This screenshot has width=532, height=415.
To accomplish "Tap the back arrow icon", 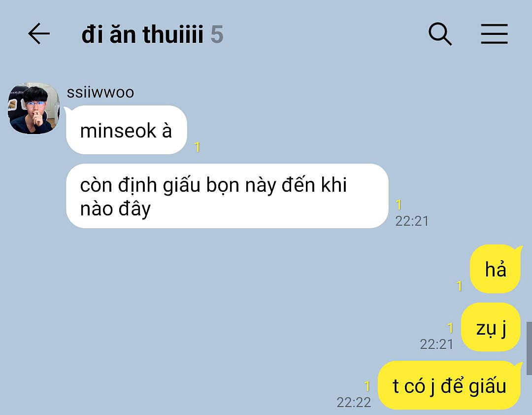I will 39,34.
